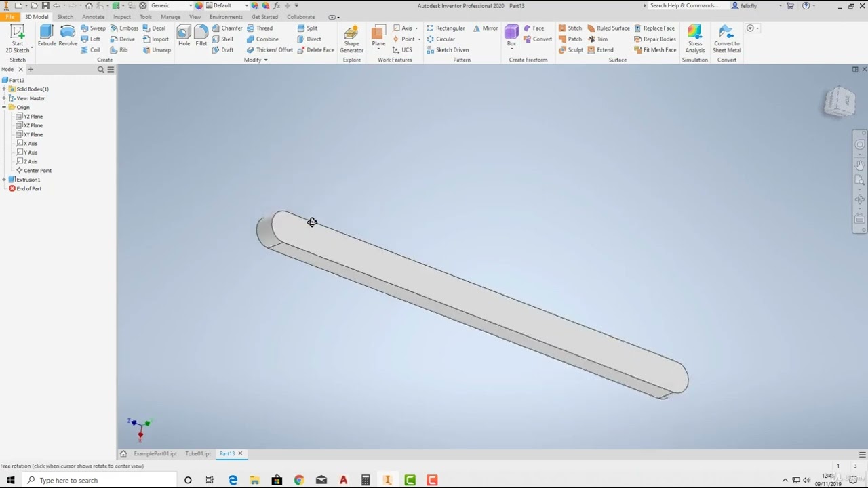The height and width of the screenshot is (488, 868).
Task: Open Stress Analysis simulation
Action: click(x=695, y=39)
